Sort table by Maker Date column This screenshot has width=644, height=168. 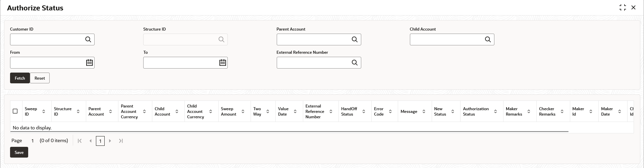tap(620, 111)
